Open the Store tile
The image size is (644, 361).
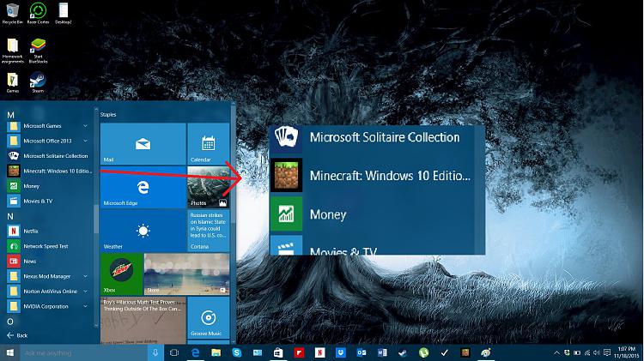pos(186,274)
